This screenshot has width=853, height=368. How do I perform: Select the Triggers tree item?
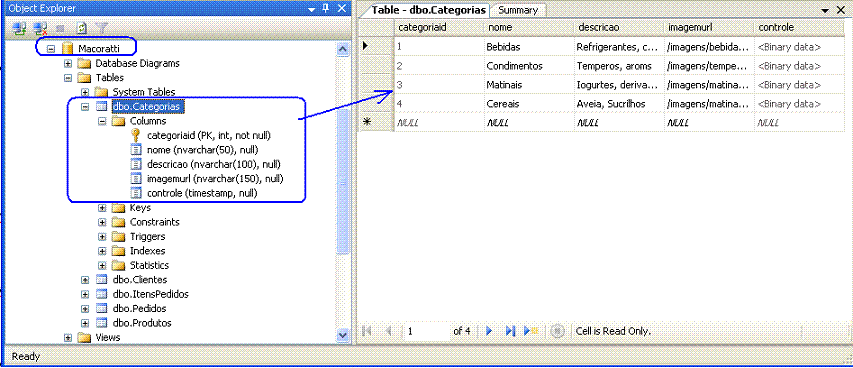click(147, 236)
